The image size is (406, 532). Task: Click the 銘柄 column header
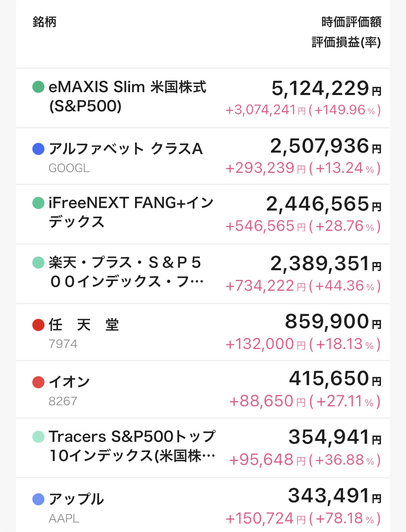click(44, 22)
